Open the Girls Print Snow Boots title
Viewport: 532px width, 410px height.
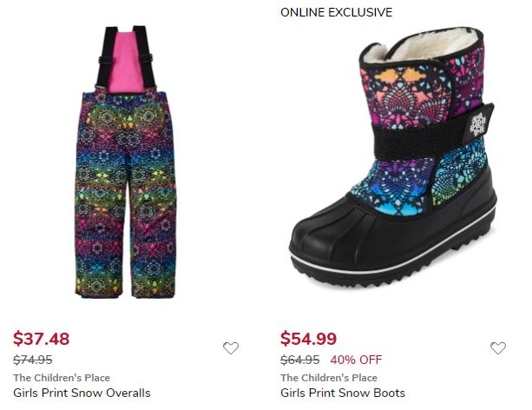343,393
